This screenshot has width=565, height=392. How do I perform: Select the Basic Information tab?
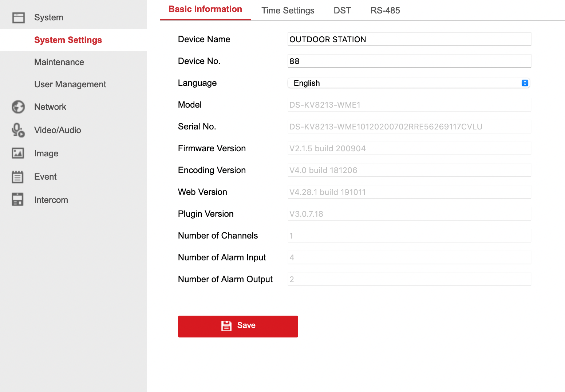205,9
